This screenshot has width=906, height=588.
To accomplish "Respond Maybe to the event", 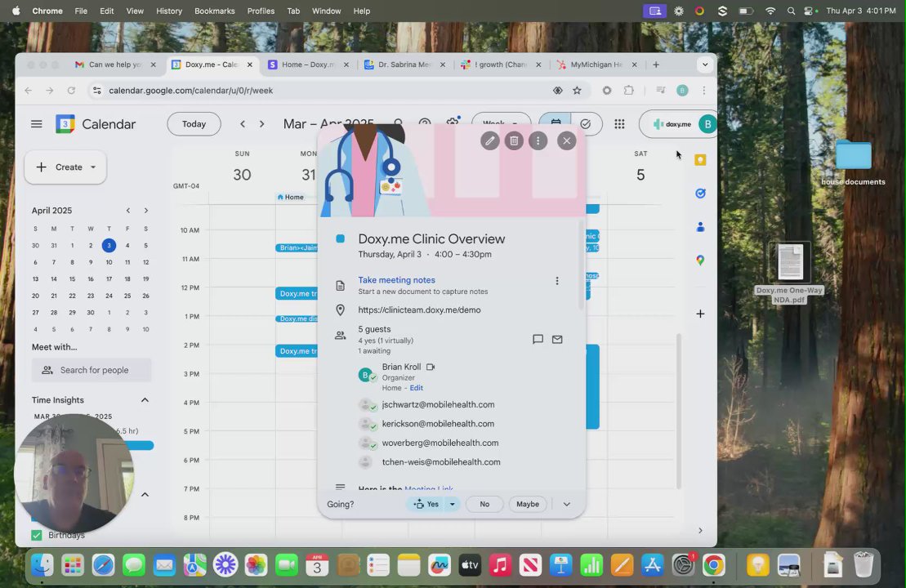I will 527,504.
